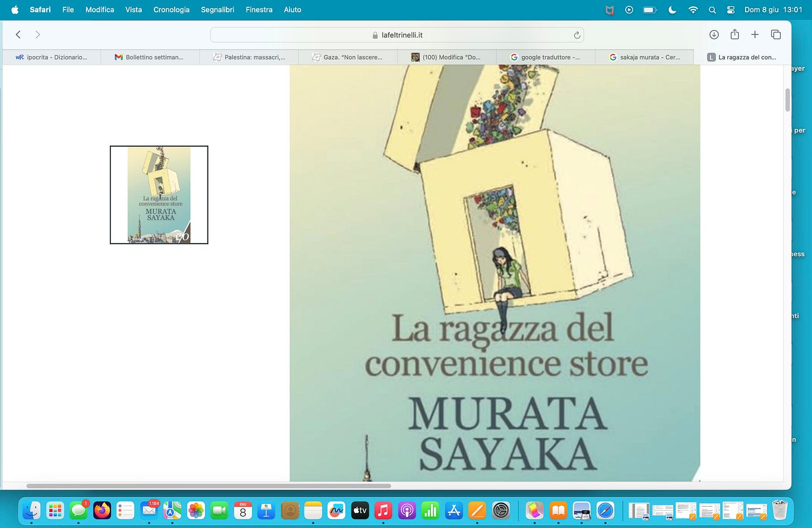Open Maps from the Dock
The image size is (812, 528).
172,510
